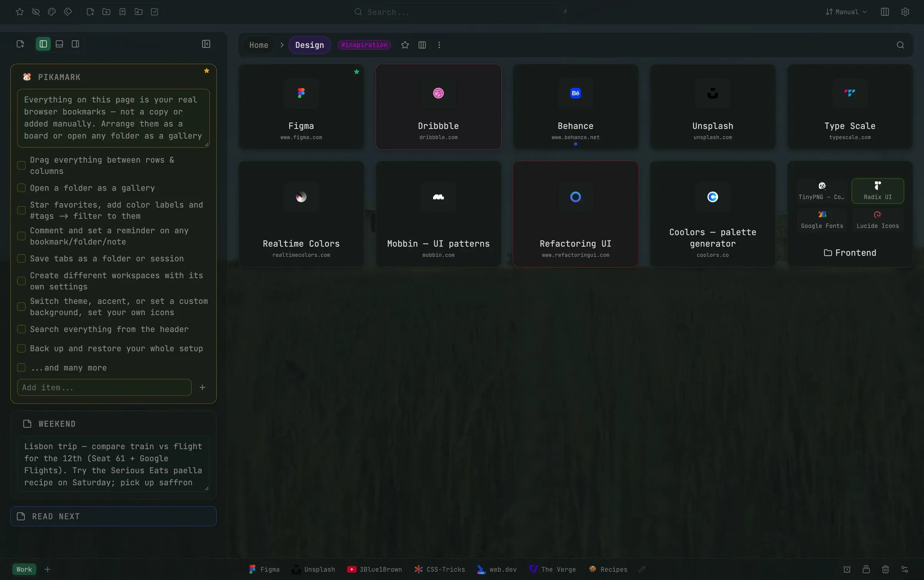924x580 pixels.
Task: Open CSS-Tricks from bottom bar
Action: tap(440, 569)
